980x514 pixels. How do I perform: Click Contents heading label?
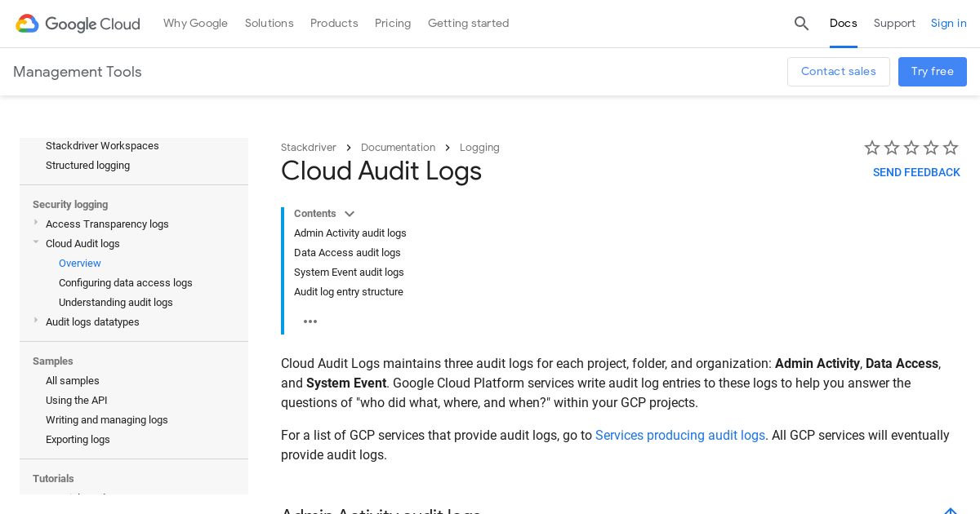(315, 214)
